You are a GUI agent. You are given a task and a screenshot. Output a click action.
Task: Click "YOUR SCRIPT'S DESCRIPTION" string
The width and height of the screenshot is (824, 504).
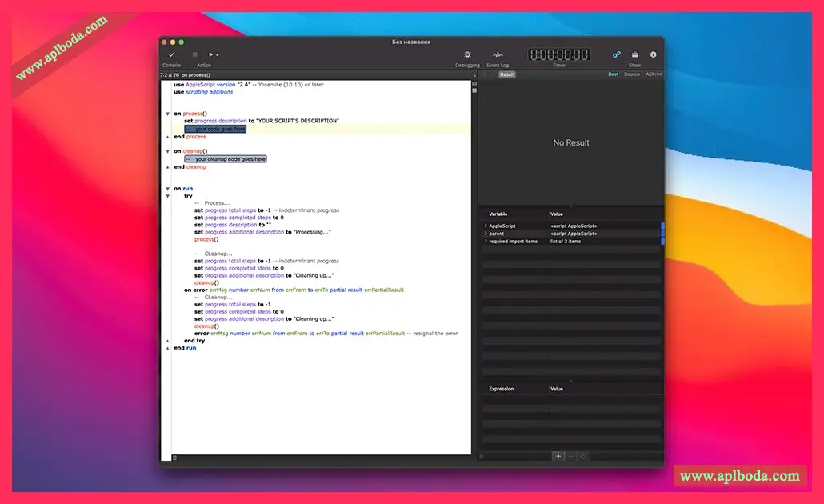(x=298, y=121)
